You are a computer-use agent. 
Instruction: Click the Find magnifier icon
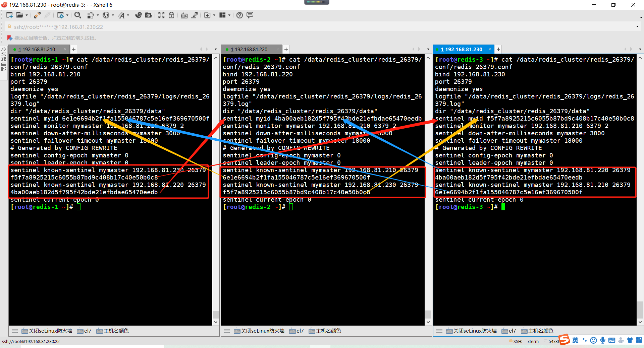pyautogui.click(x=78, y=15)
